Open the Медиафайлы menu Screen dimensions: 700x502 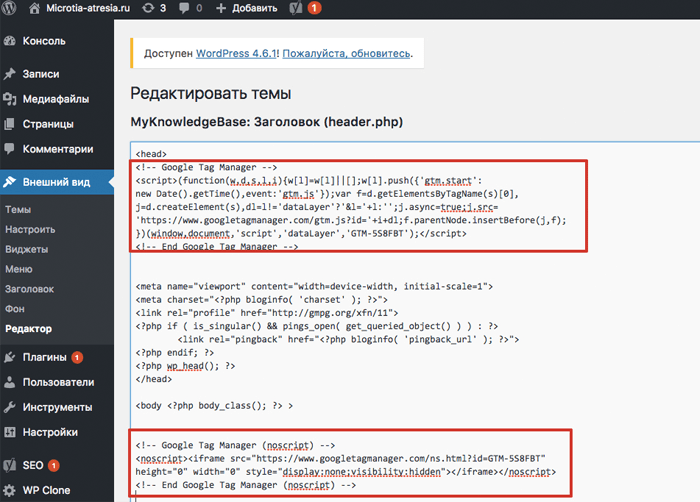click(x=56, y=99)
